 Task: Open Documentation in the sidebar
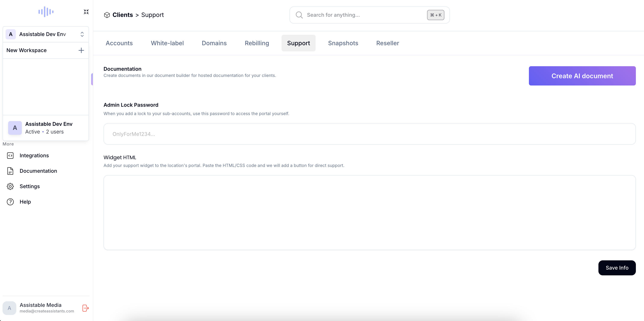click(x=38, y=171)
